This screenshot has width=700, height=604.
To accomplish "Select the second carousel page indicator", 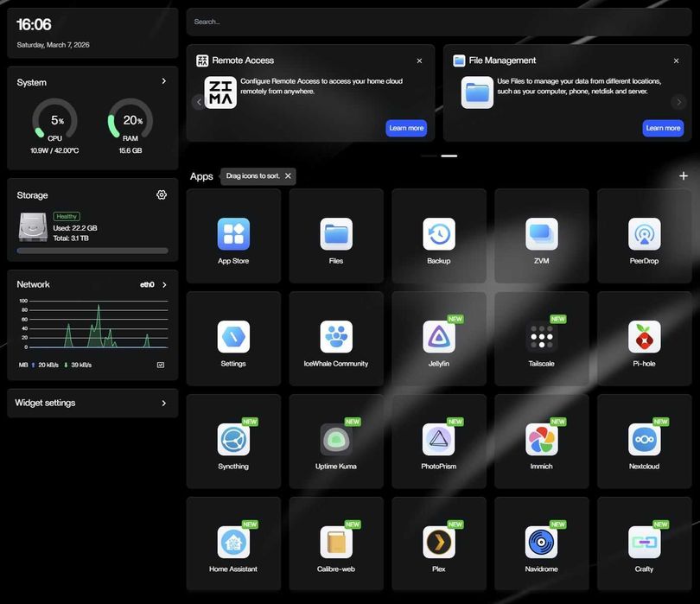I will tap(449, 156).
